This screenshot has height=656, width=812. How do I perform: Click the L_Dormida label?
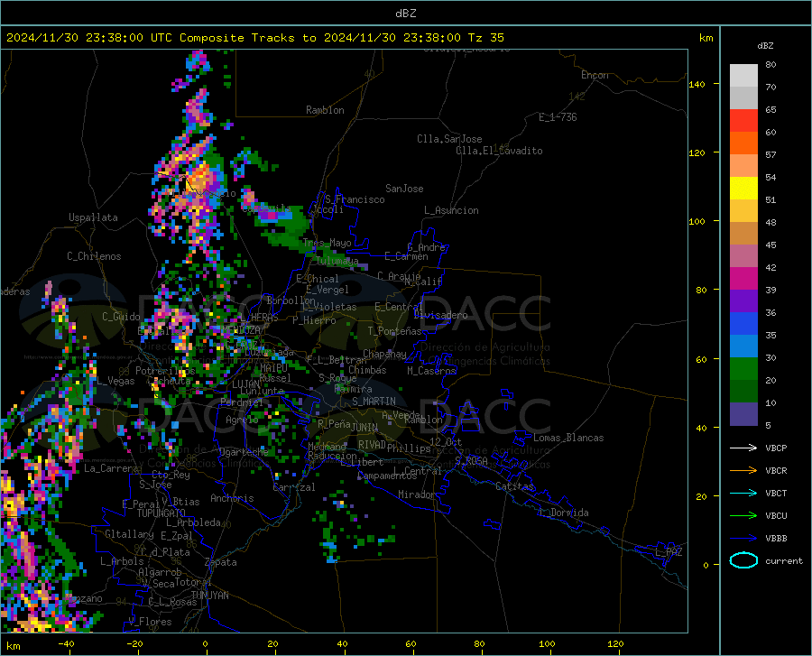pos(564,513)
